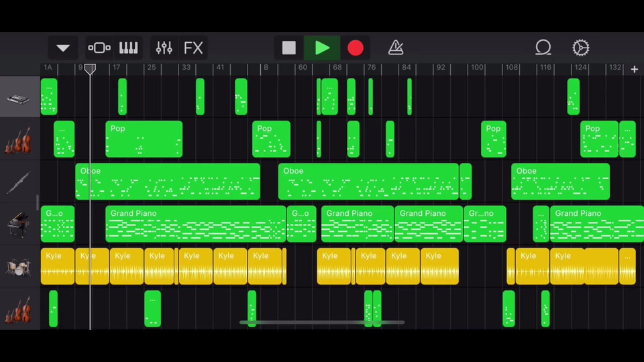Select the Pop strings track header

(x=19, y=139)
